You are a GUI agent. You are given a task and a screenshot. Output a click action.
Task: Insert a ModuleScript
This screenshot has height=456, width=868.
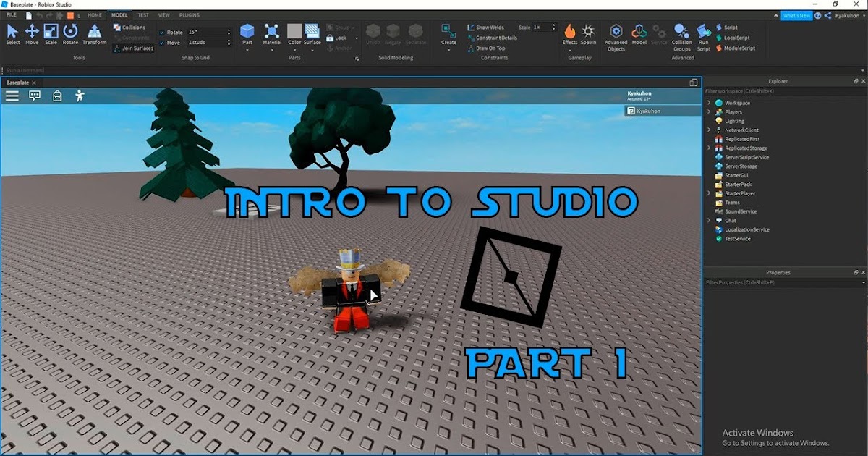point(736,48)
